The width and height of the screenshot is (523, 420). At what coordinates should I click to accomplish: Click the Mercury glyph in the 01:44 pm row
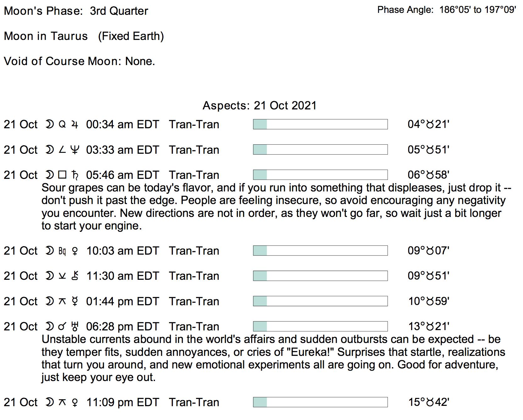click(x=75, y=301)
